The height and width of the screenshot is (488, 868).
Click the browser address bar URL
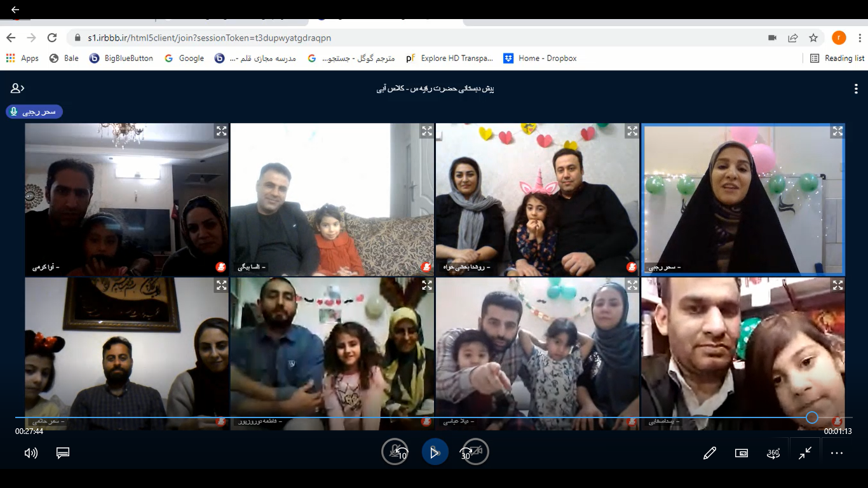click(x=210, y=37)
